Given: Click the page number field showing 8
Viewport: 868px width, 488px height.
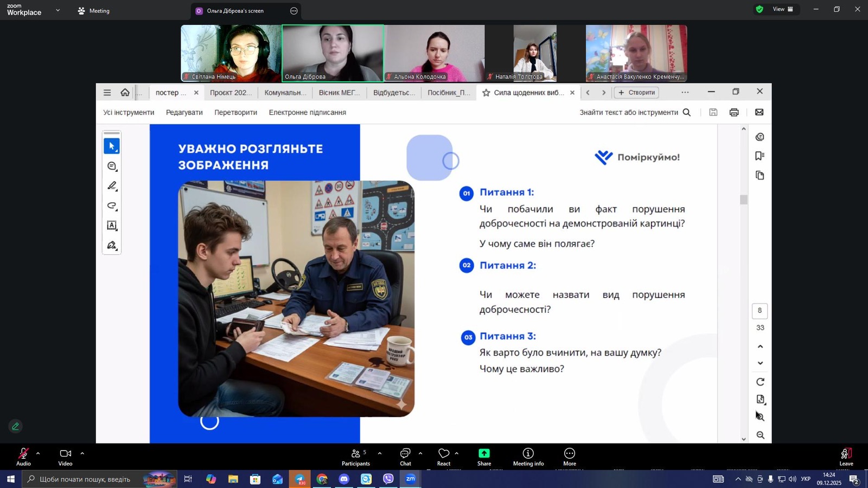Looking at the screenshot, I should tap(759, 311).
